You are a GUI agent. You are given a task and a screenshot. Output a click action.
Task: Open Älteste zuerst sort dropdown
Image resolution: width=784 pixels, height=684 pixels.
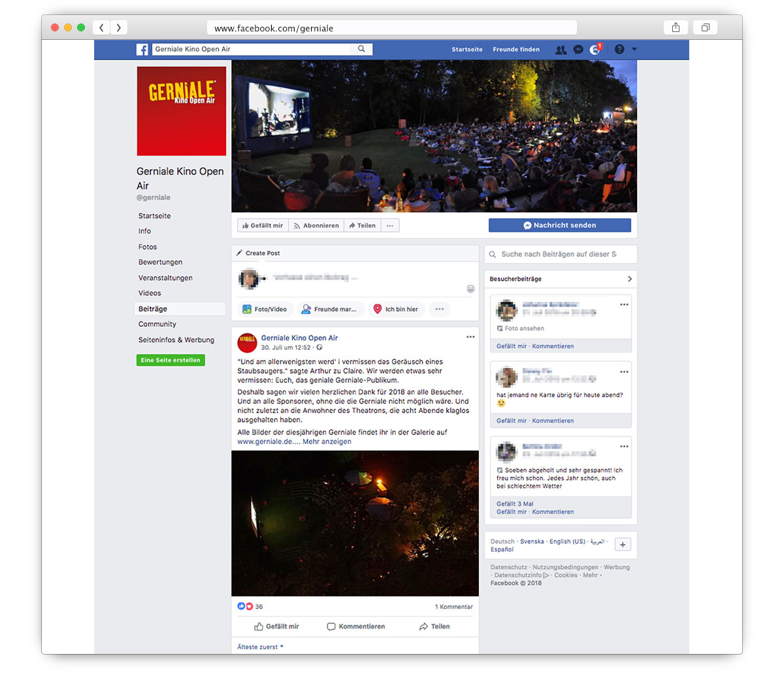coord(261,647)
